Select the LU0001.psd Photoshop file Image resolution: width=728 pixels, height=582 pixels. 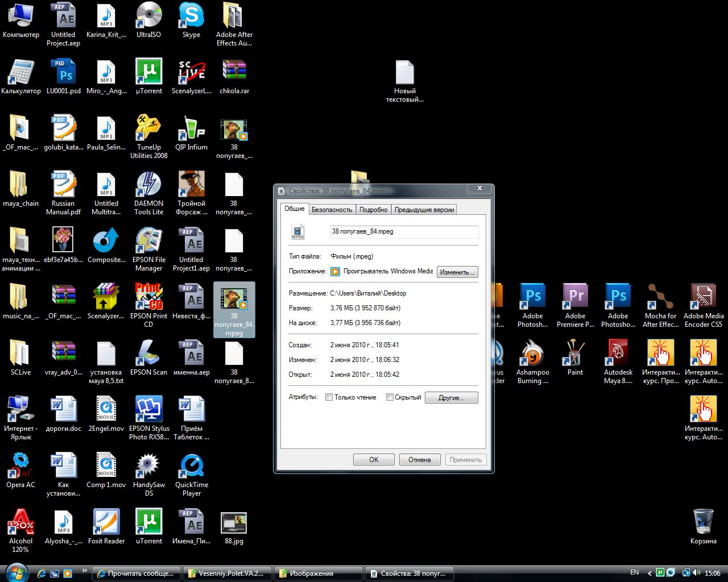point(63,77)
